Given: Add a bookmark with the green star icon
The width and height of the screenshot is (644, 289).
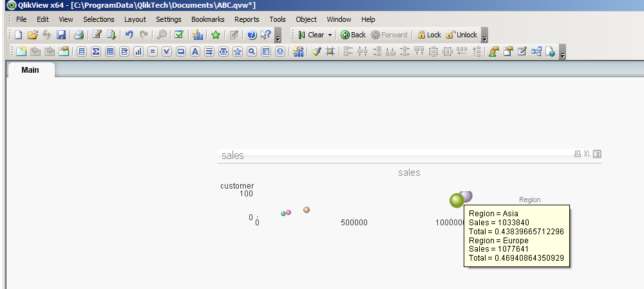Looking at the screenshot, I should (x=216, y=35).
